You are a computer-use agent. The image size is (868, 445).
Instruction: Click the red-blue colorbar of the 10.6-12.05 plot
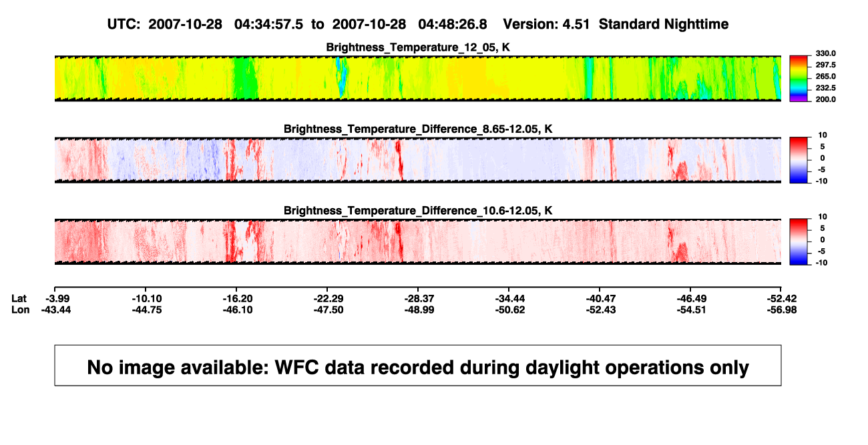tap(799, 242)
